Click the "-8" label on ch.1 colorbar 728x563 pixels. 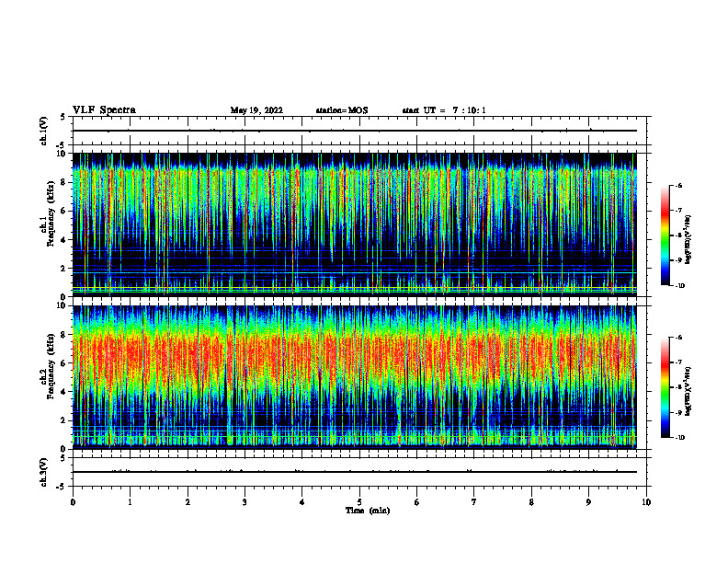point(678,236)
